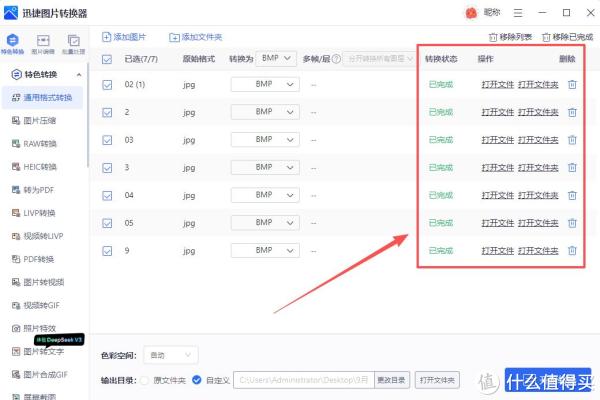The height and width of the screenshot is (400, 600).
Task: Open the BMP format dropdown for file 04
Action: [x=265, y=195]
